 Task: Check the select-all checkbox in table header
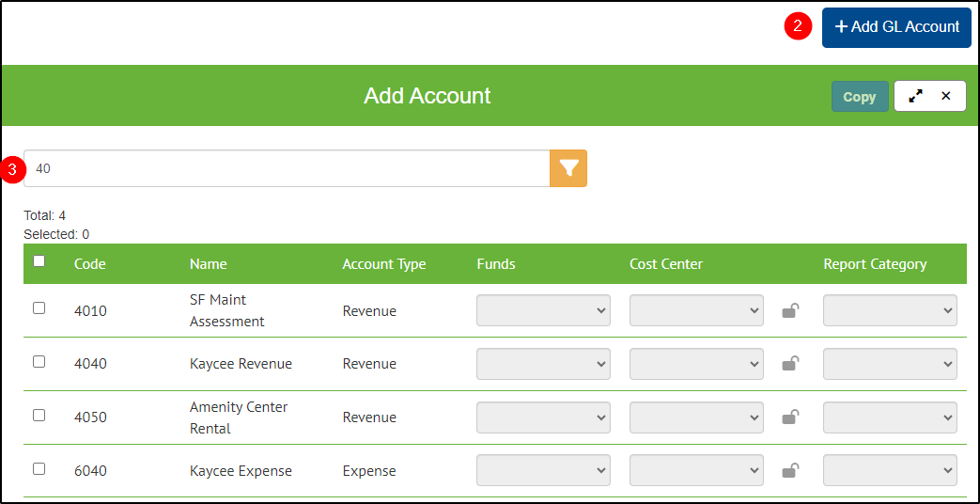click(39, 261)
